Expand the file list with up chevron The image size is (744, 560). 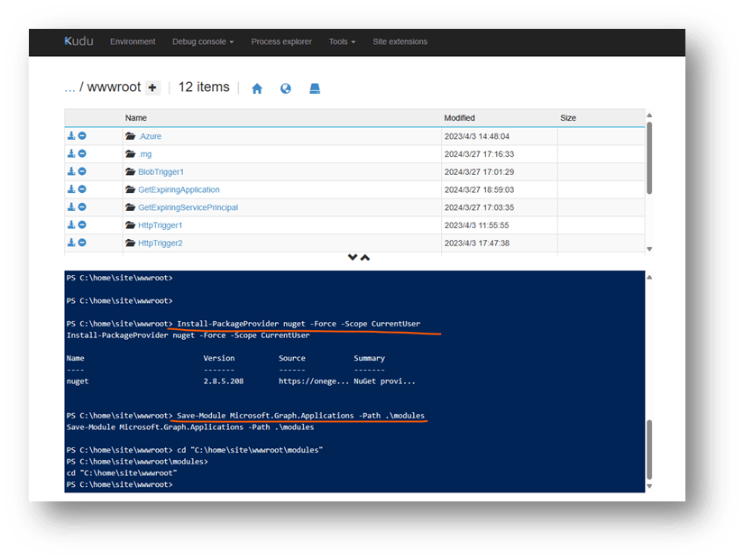[365, 257]
